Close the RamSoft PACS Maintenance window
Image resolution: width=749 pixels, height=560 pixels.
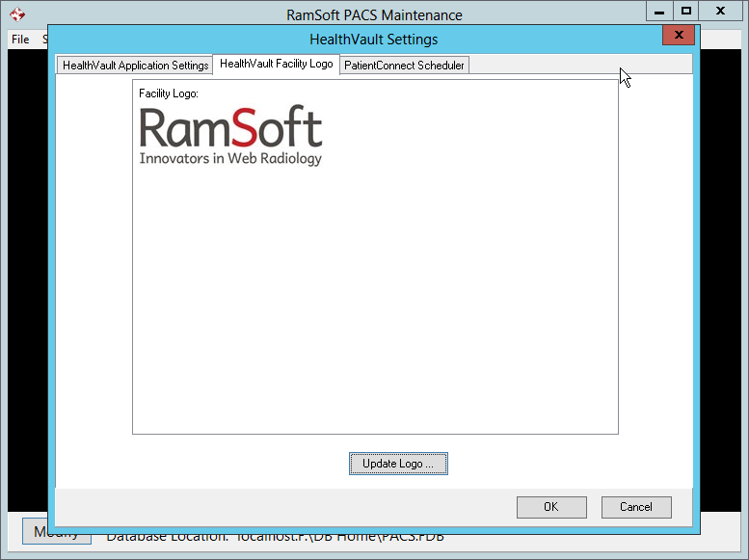coord(722,11)
